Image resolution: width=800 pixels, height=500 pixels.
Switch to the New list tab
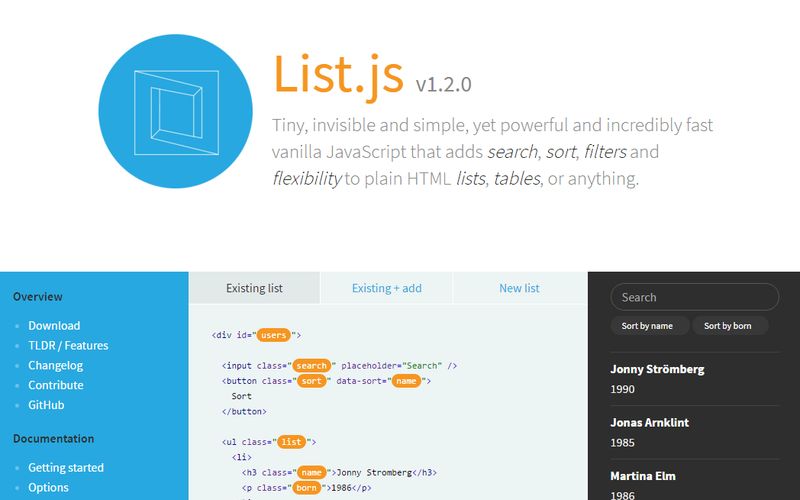pyautogui.click(x=519, y=288)
